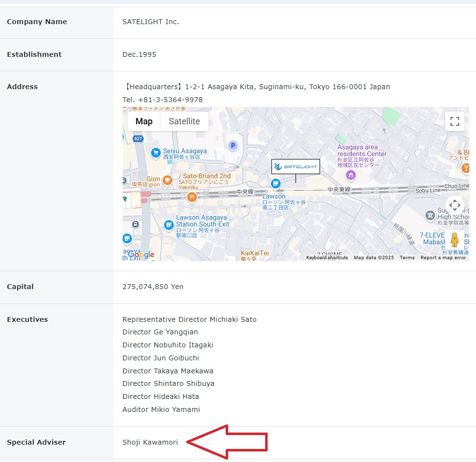Click Director Jun Goibuchi entry
Image resolution: width=476 pixels, height=462 pixels.
click(x=161, y=358)
